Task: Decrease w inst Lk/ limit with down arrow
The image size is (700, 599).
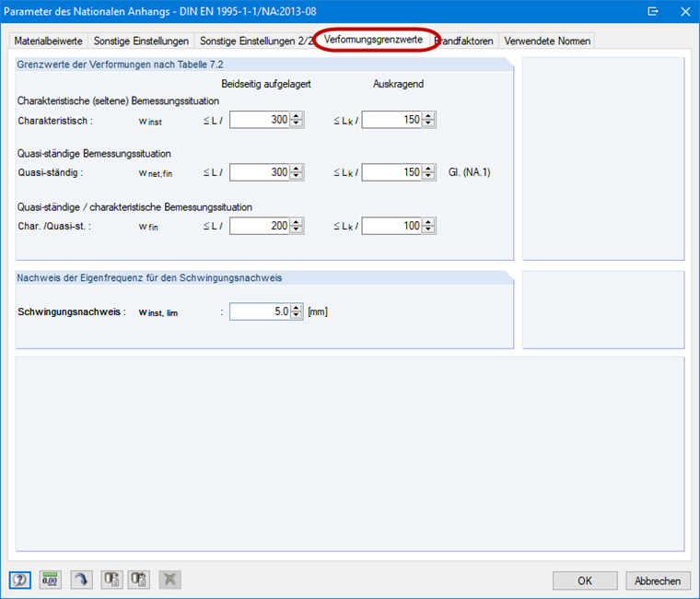Action: (x=428, y=123)
